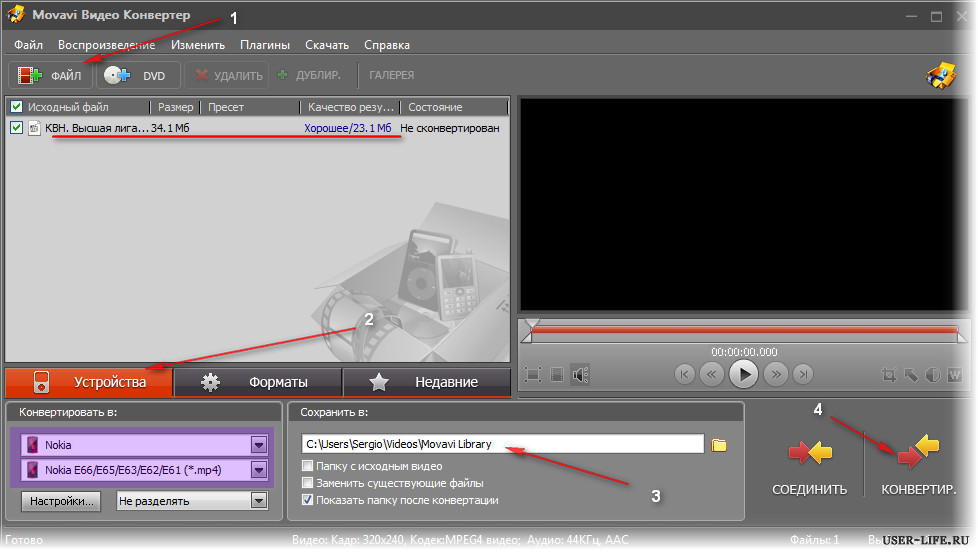Enable the 'Папку с исходным видео' checkbox
The height and width of the screenshot is (553, 978).
[308, 466]
